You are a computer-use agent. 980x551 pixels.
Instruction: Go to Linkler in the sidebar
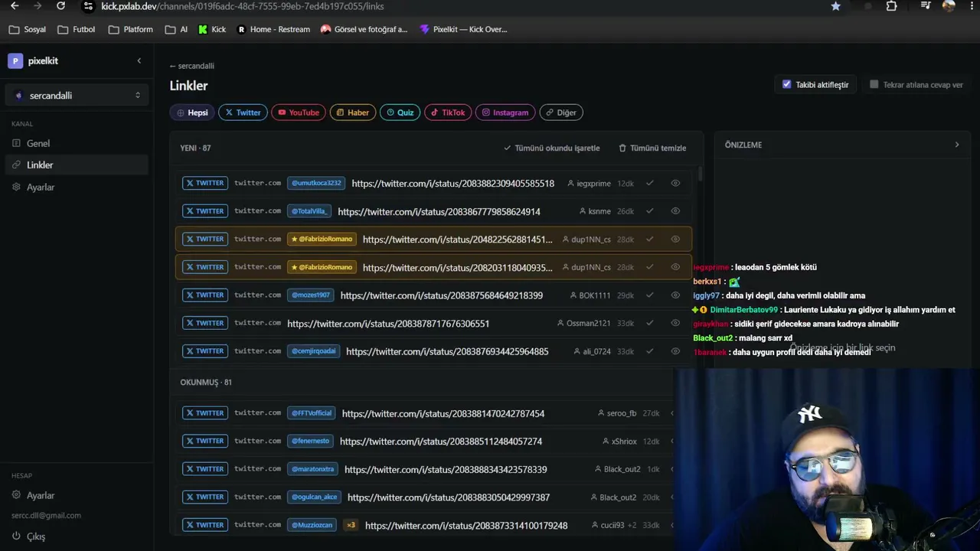click(x=77, y=165)
